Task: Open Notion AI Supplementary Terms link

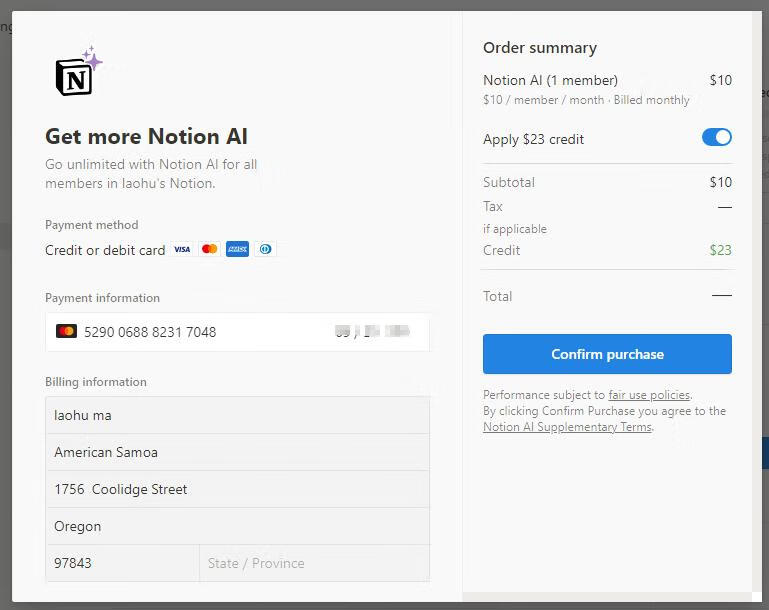Action: point(567,427)
